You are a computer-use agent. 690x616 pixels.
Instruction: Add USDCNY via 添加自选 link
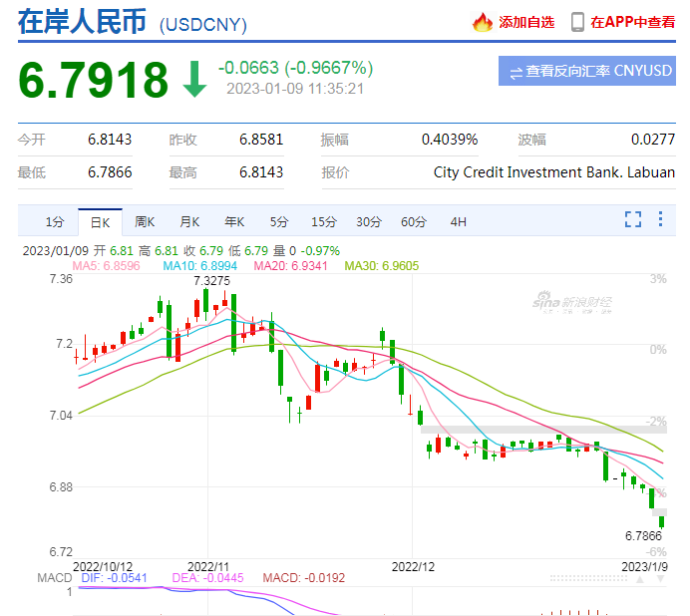(526, 22)
